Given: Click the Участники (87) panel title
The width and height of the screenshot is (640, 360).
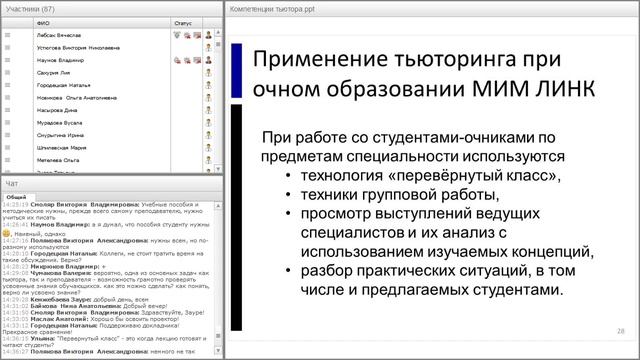Looking at the screenshot, I should [x=30, y=9].
